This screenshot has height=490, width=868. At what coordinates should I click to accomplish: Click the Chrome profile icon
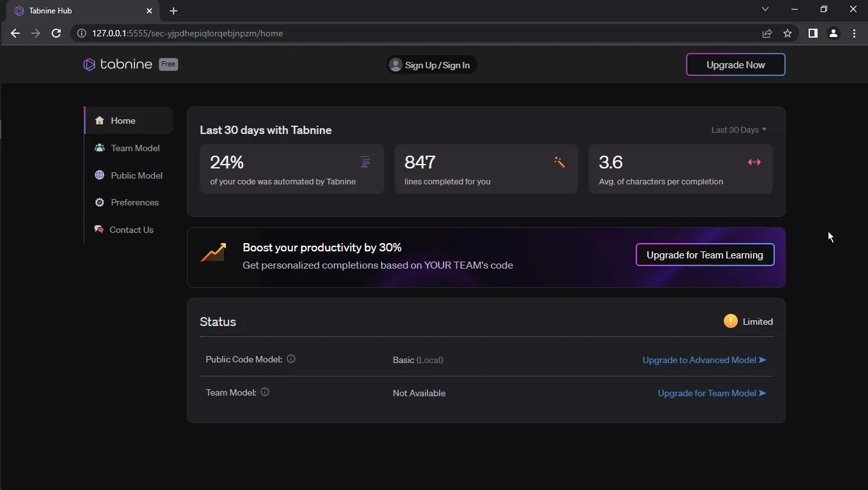click(833, 33)
